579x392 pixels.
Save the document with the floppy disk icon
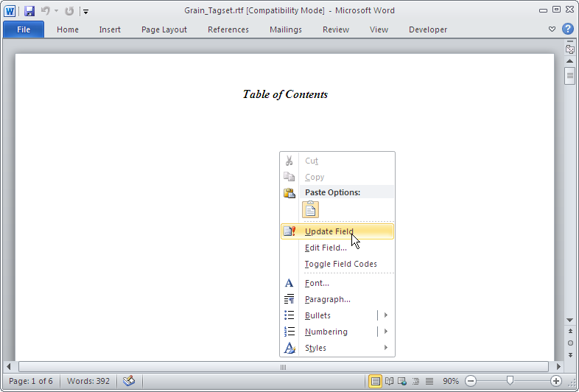29,11
